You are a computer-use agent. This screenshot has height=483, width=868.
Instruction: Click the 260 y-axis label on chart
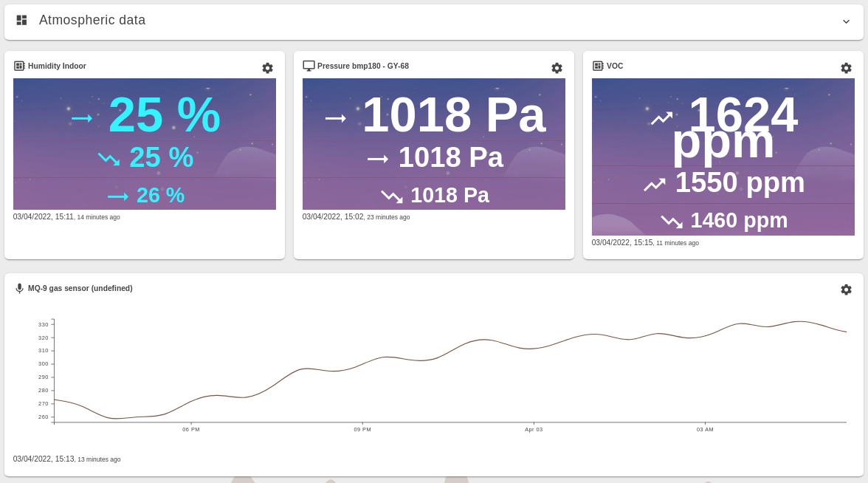click(x=43, y=417)
